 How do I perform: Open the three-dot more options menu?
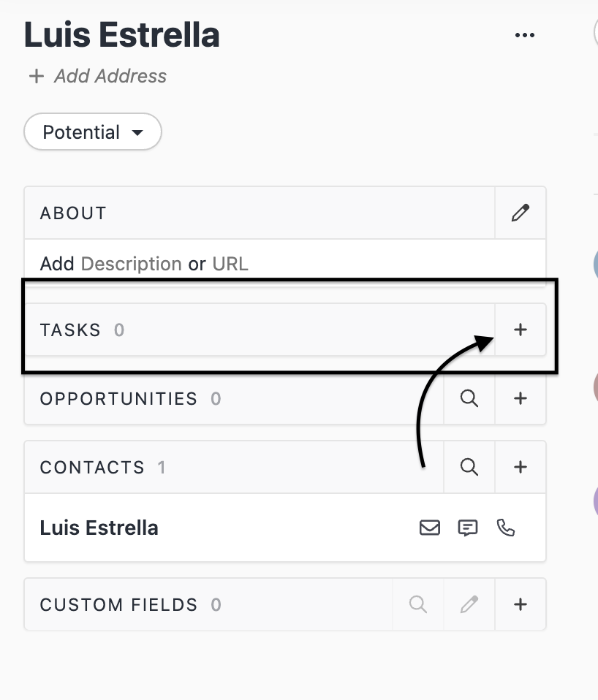525,35
